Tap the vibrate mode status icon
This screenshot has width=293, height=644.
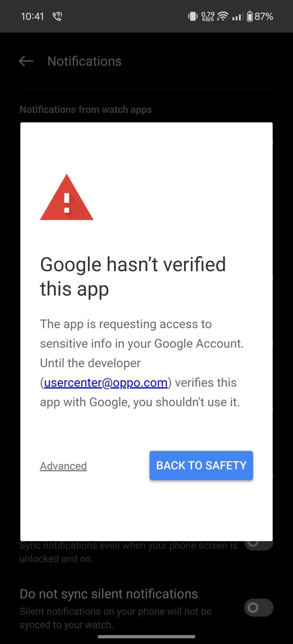[193, 16]
